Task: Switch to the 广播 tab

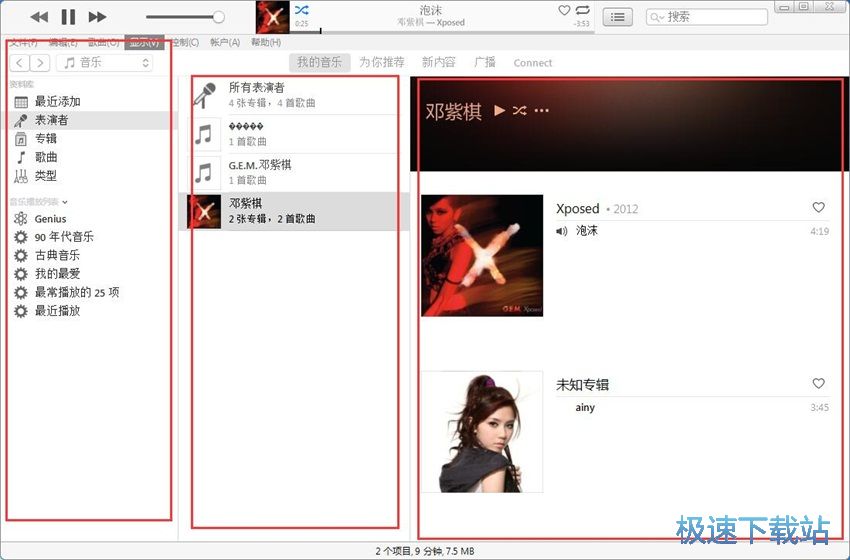Action: pos(485,62)
